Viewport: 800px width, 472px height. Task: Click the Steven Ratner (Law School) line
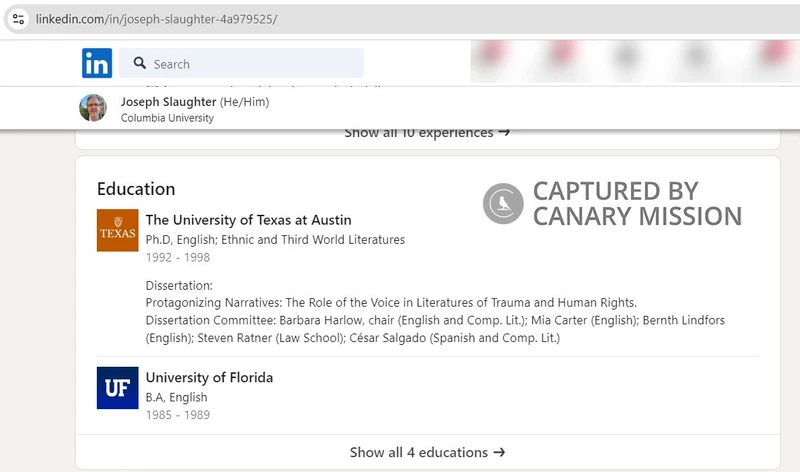[x=353, y=338]
